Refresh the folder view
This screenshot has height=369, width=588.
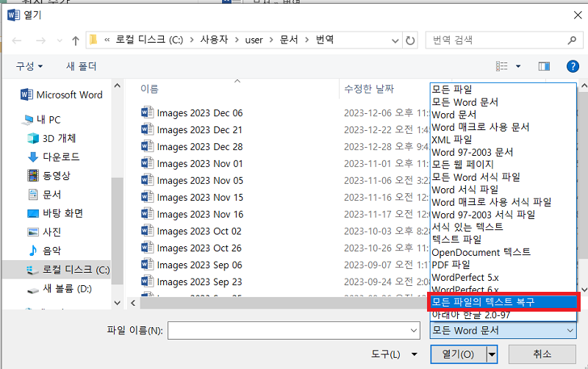pyautogui.click(x=410, y=40)
